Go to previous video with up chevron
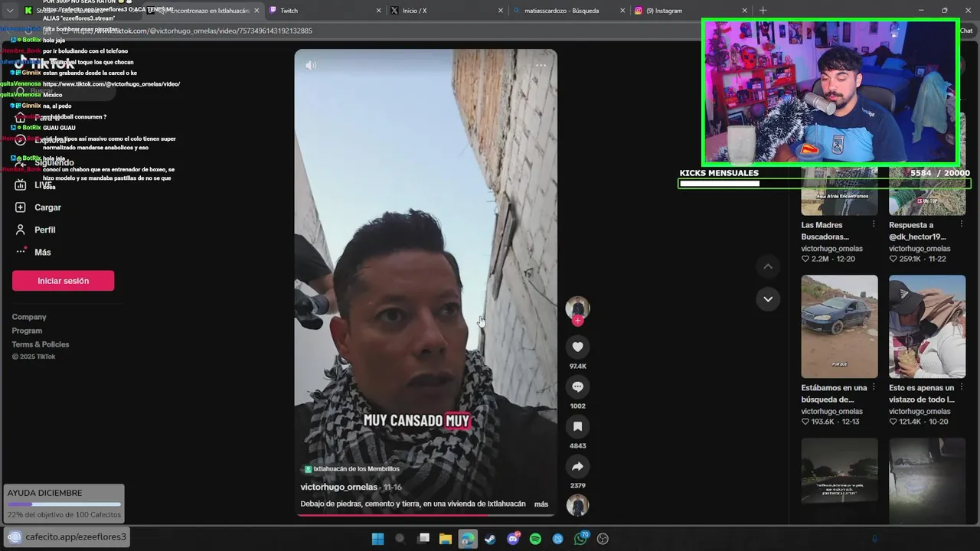The image size is (980, 551). [x=768, y=266]
